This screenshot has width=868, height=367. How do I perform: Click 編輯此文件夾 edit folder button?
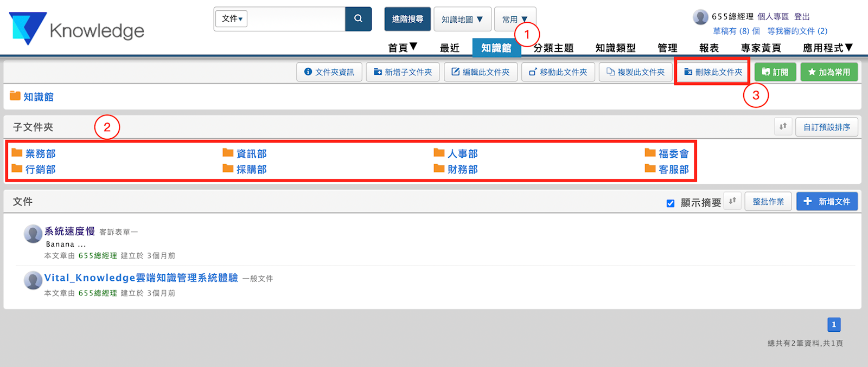tap(481, 72)
